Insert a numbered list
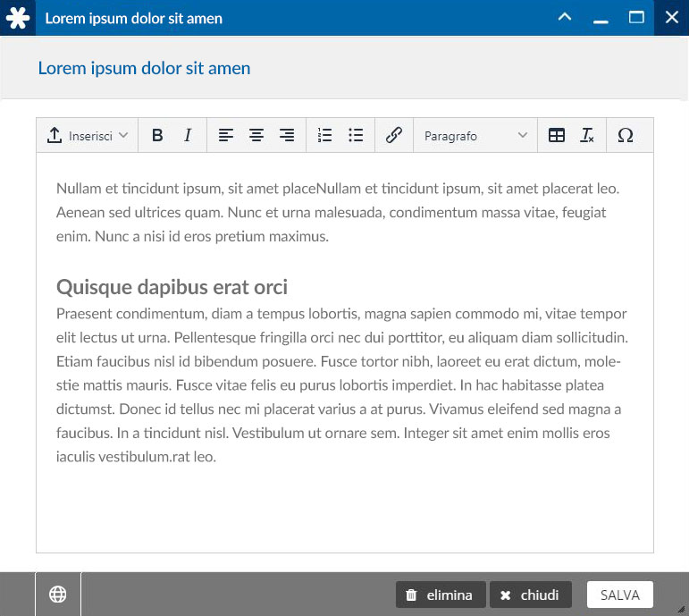Image resolution: width=689 pixels, height=616 pixels. pyautogui.click(x=324, y=135)
